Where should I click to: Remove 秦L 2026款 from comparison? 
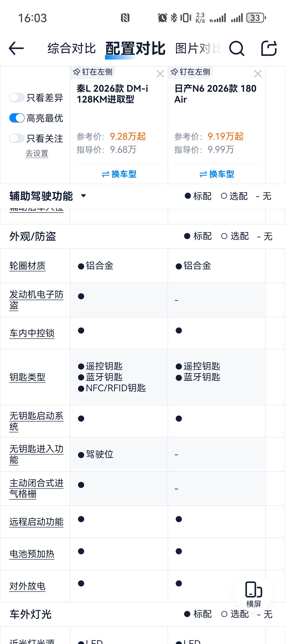[160, 74]
